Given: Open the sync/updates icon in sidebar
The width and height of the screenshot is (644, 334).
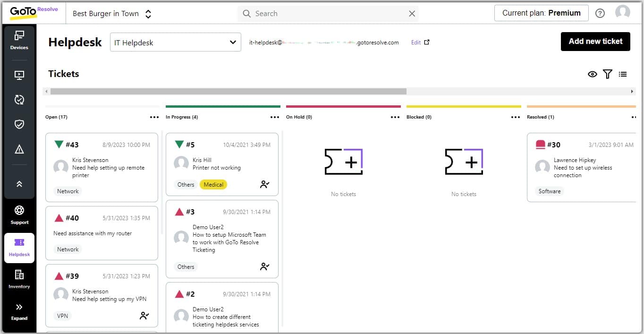Looking at the screenshot, I should click(19, 100).
